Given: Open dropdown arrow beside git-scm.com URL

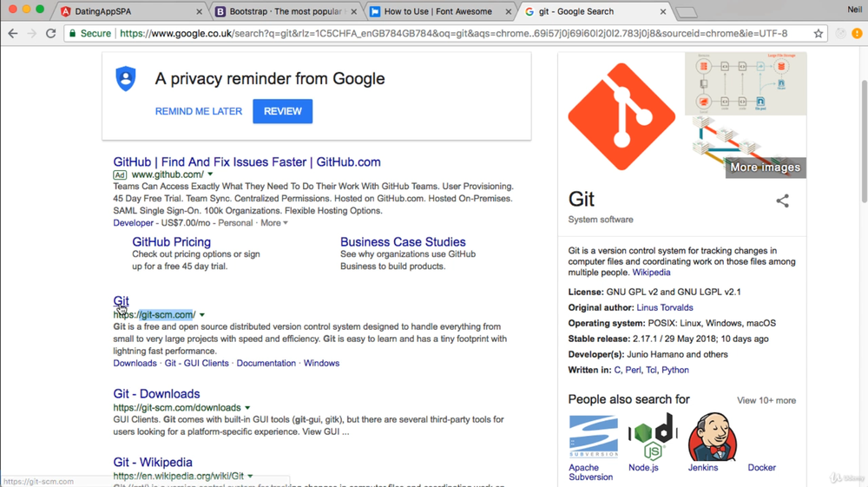Looking at the screenshot, I should [x=202, y=315].
